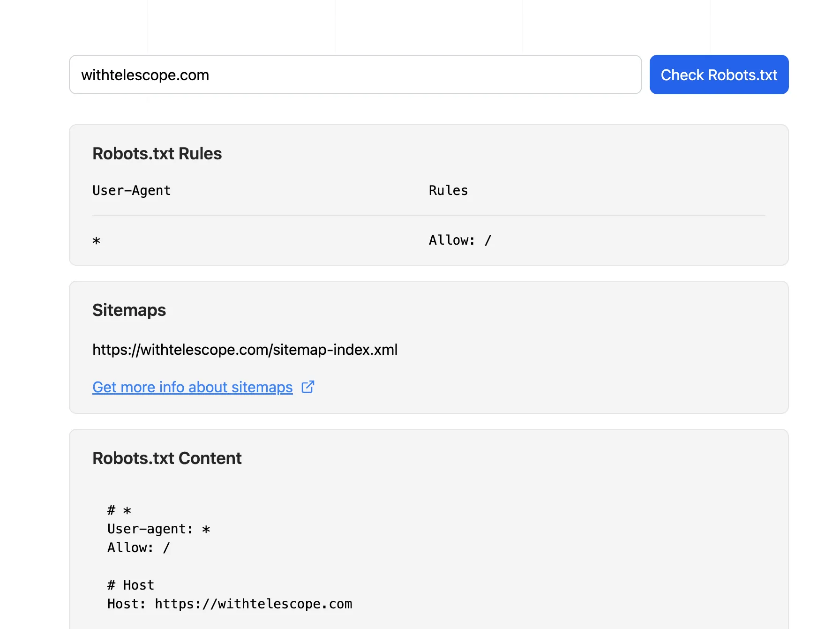Open the Get more info about sitemaps link

coord(193,387)
